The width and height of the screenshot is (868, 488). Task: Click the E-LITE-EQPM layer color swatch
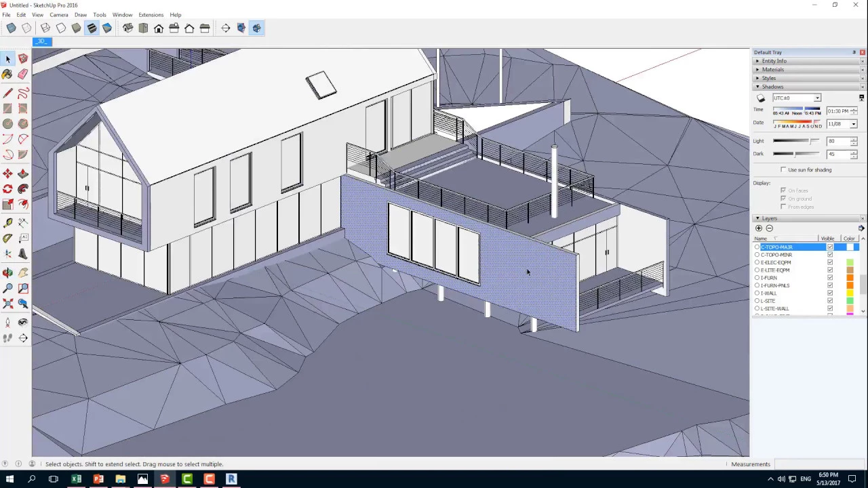[850, 270]
